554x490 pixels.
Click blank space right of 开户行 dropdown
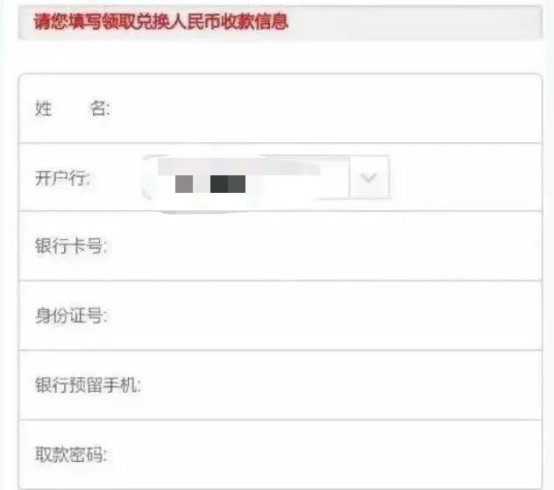coord(465,177)
